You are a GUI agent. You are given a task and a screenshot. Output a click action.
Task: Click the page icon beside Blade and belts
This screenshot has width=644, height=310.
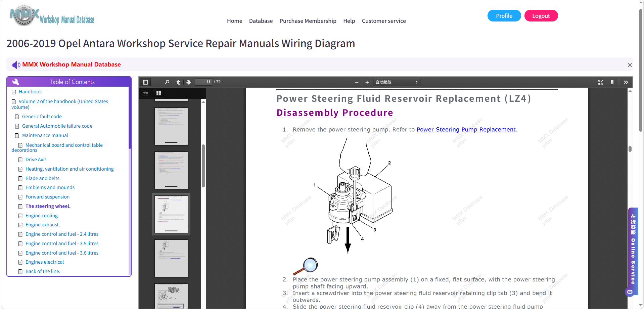(20, 179)
